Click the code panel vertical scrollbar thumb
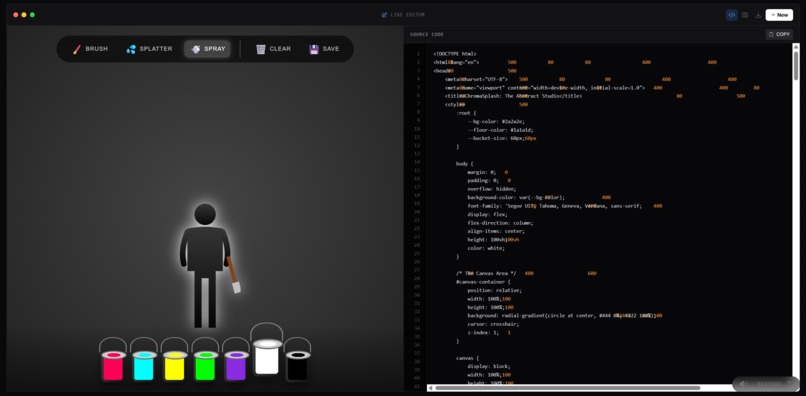The width and height of the screenshot is (806, 396). point(796,66)
